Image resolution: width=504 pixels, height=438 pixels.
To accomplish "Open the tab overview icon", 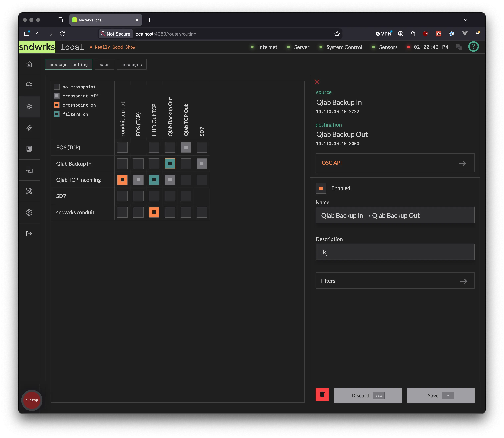I will (60, 20).
